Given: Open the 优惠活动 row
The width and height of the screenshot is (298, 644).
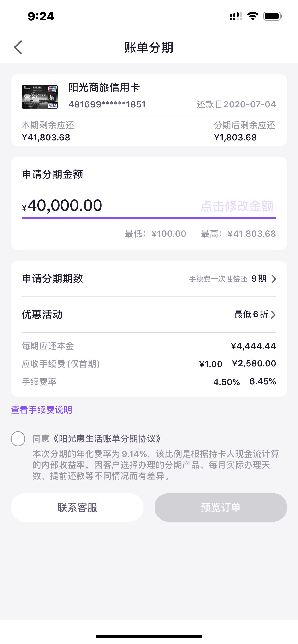Looking at the screenshot, I should pos(149,315).
